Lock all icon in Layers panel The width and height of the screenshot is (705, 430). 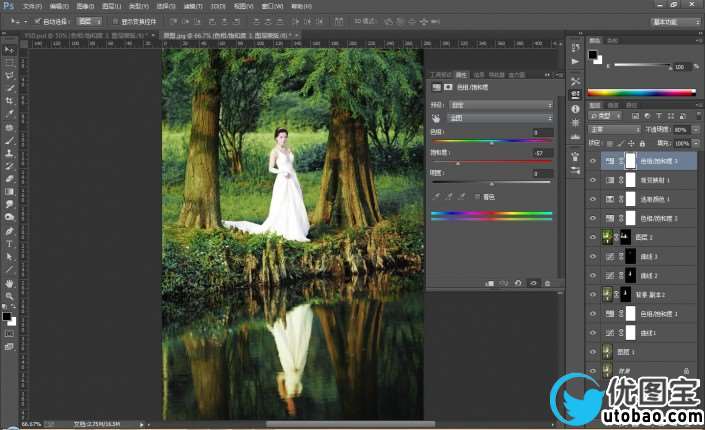(x=642, y=143)
